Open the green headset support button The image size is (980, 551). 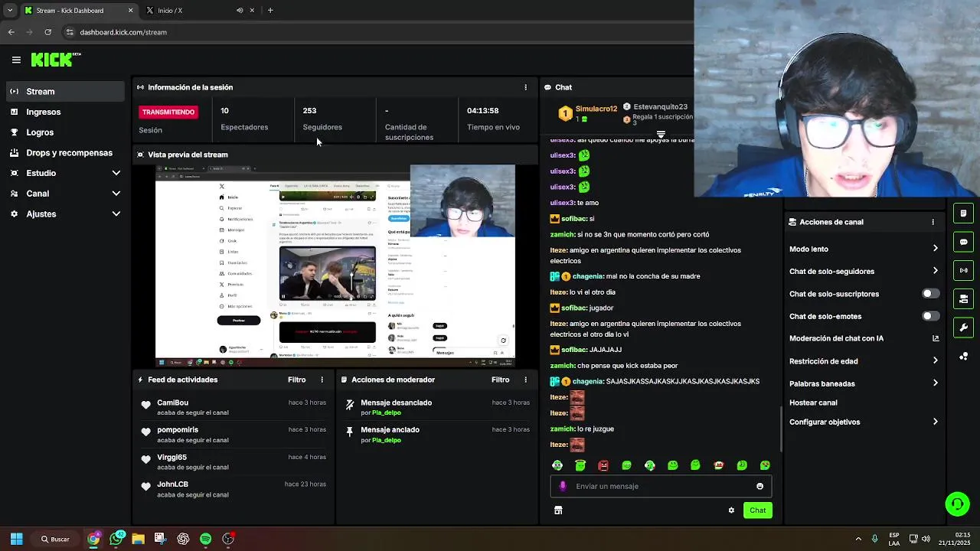click(957, 504)
